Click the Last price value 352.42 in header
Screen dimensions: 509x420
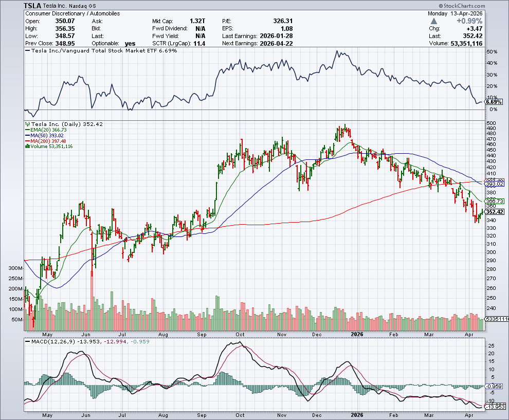tap(472, 35)
